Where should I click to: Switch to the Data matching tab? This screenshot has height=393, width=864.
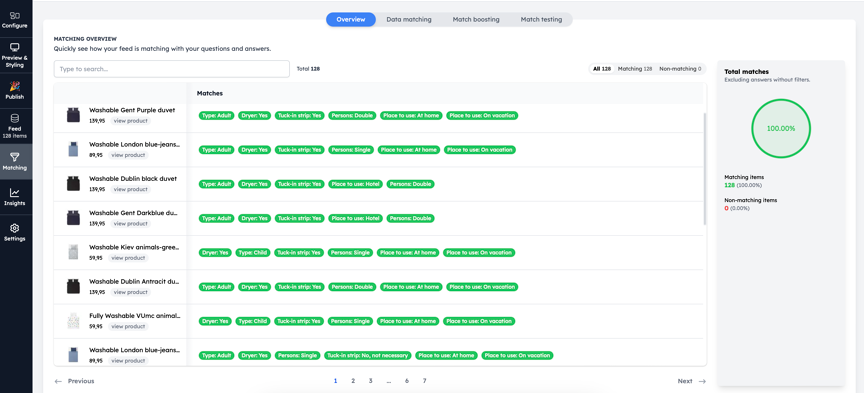[408, 19]
